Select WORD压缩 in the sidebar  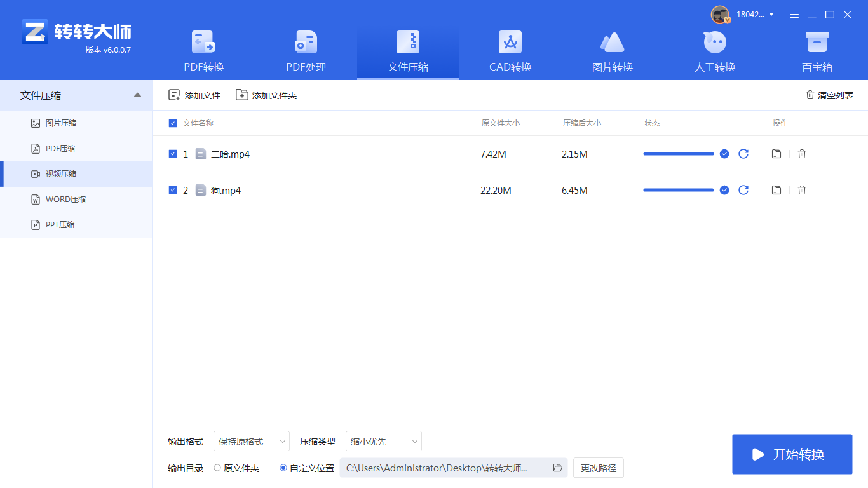point(76,200)
